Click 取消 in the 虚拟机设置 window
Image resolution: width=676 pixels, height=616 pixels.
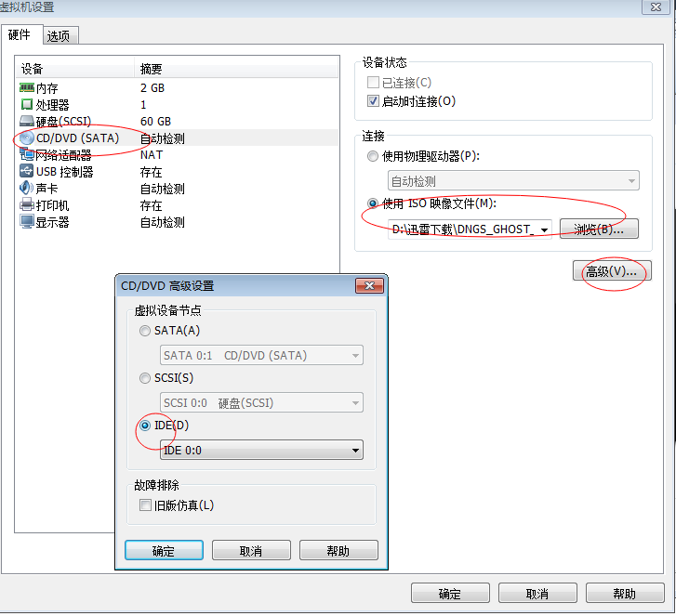(x=537, y=594)
